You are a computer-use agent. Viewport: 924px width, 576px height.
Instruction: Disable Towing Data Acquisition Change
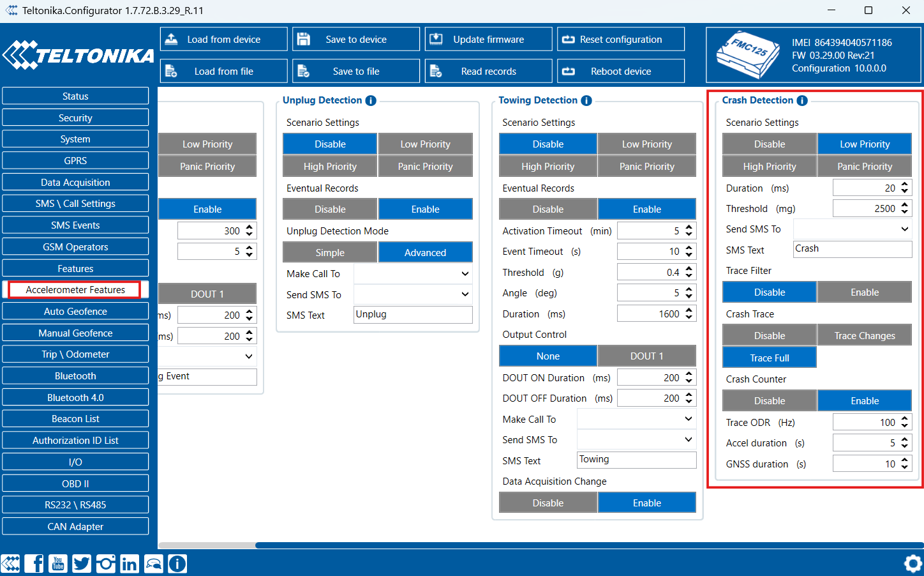(x=548, y=503)
